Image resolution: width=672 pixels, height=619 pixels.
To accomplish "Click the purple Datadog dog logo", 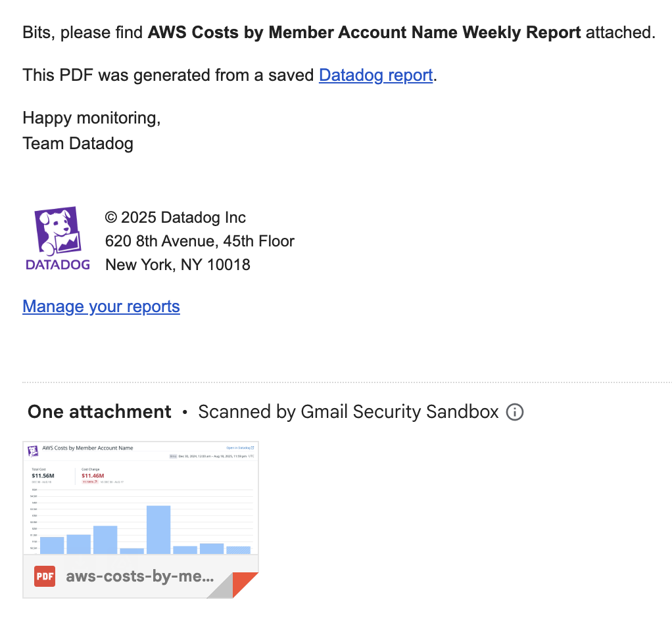I will (x=58, y=231).
